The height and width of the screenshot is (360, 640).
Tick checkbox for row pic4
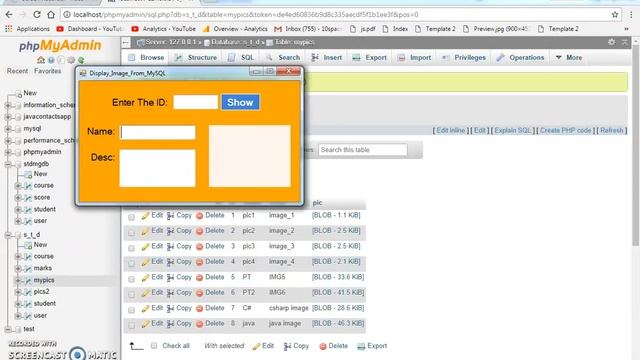coord(131,264)
